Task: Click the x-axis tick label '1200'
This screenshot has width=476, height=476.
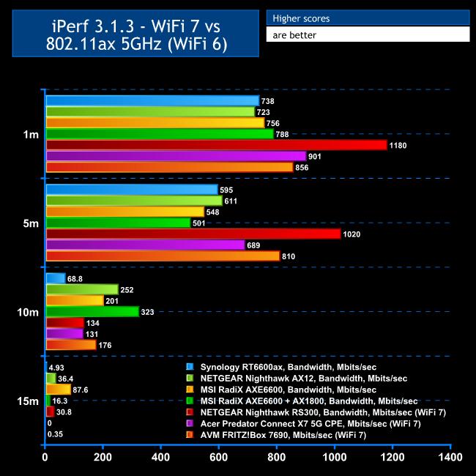Action: coord(393,457)
